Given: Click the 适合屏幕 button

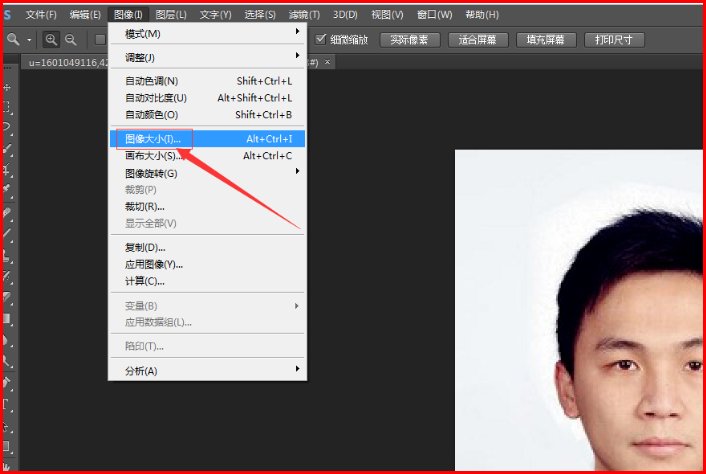Looking at the screenshot, I should click(x=478, y=40).
